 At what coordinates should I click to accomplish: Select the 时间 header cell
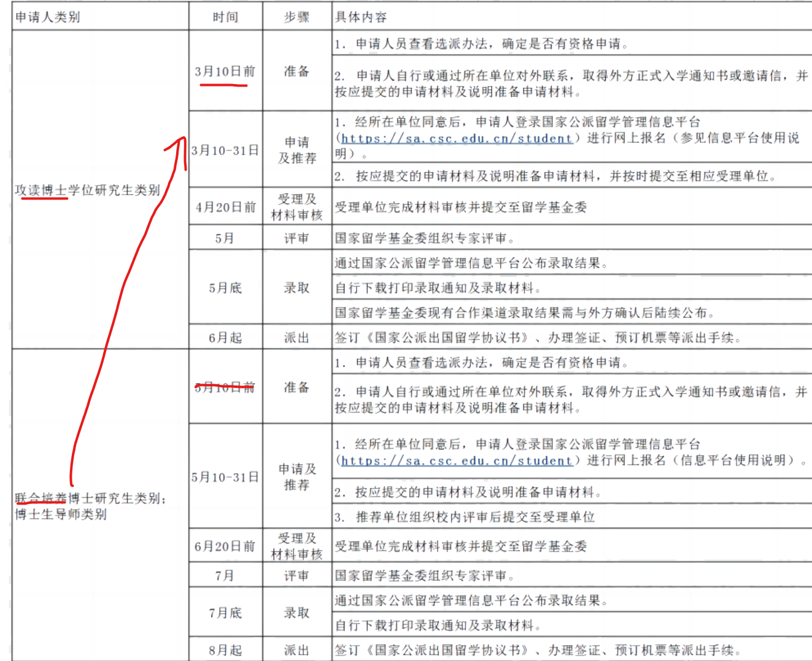(x=225, y=17)
